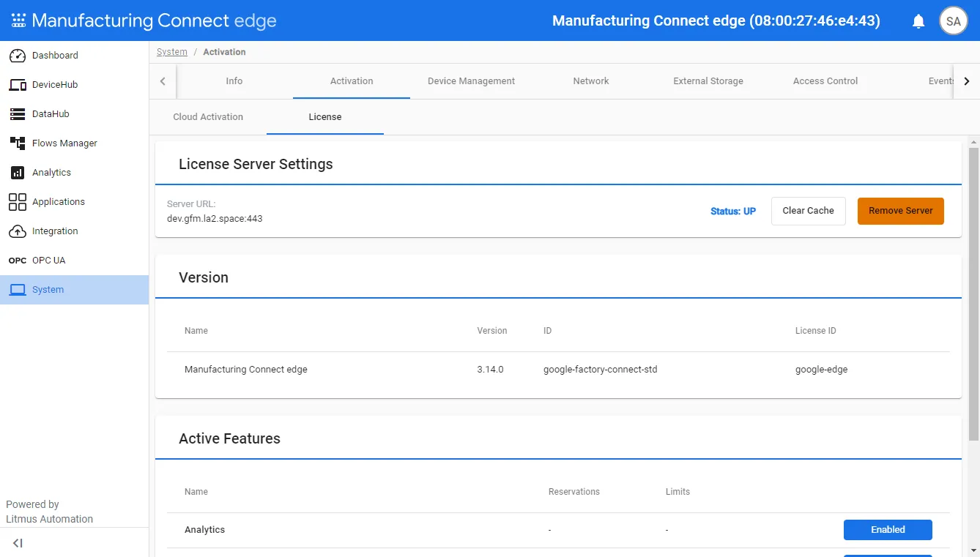Open the SA user avatar menu
980x557 pixels.
point(954,21)
